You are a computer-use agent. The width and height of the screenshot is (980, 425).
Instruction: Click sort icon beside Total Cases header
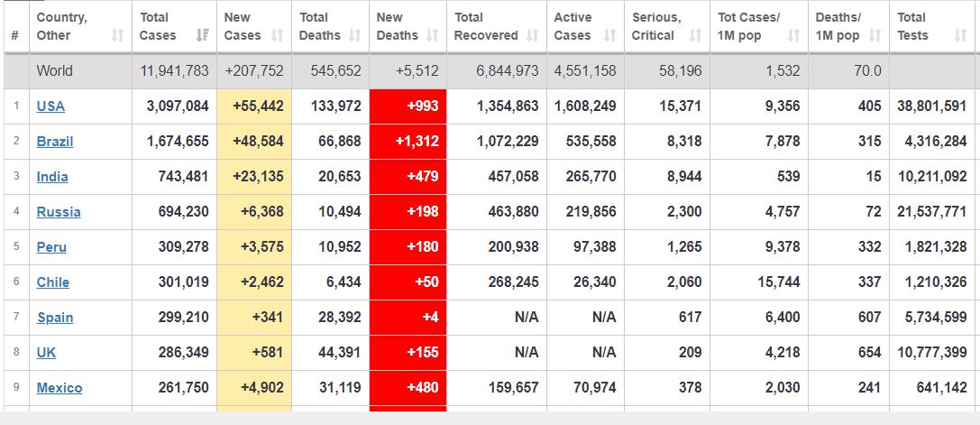[x=202, y=36]
